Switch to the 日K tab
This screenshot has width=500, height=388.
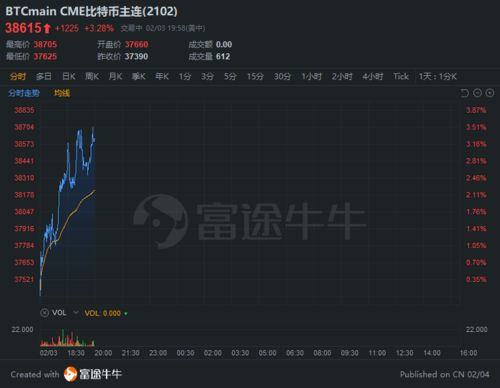coord(69,77)
